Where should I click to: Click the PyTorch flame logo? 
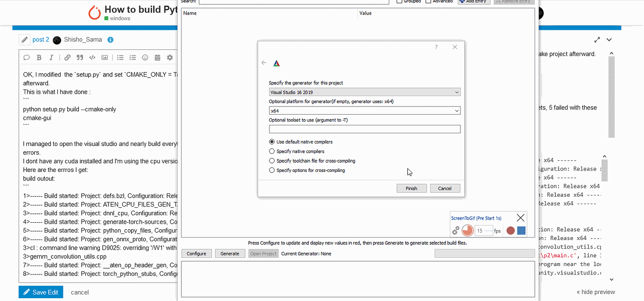pos(95,13)
